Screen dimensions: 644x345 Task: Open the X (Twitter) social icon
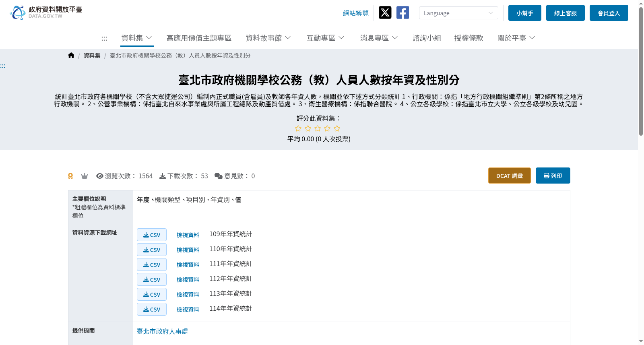pyautogui.click(x=385, y=12)
